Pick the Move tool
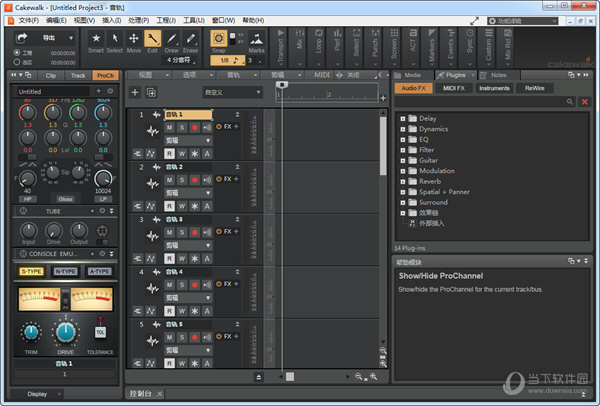600x406 pixels. click(134, 38)
